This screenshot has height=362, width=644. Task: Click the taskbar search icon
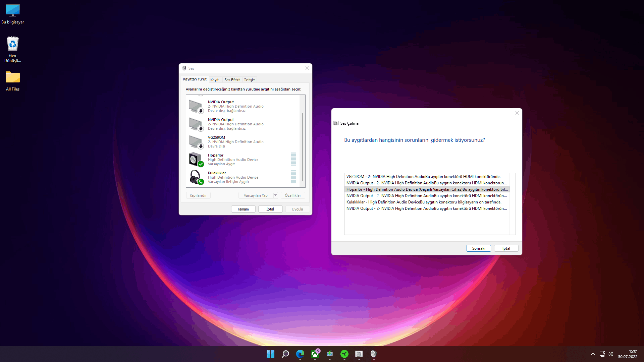click(285, 354)
